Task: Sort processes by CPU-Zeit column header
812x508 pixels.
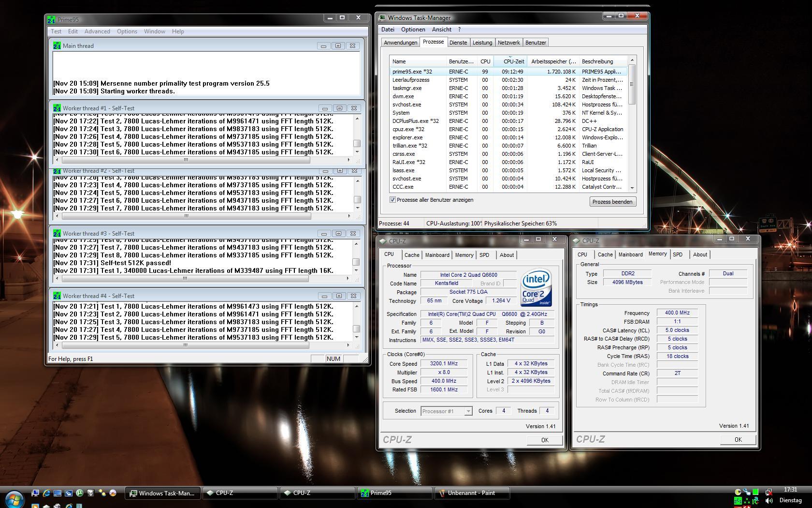Action: pos(510,61)
